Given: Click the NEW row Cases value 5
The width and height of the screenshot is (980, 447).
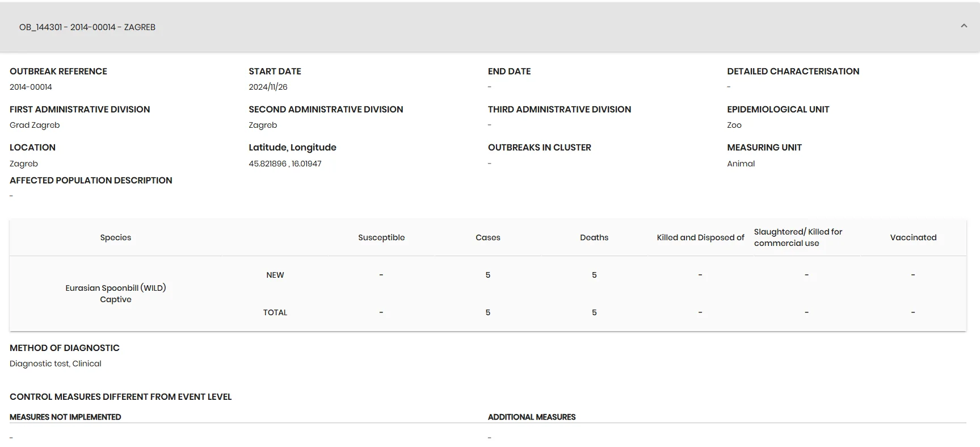Looking at the screenshot, I should click(488, 275).
